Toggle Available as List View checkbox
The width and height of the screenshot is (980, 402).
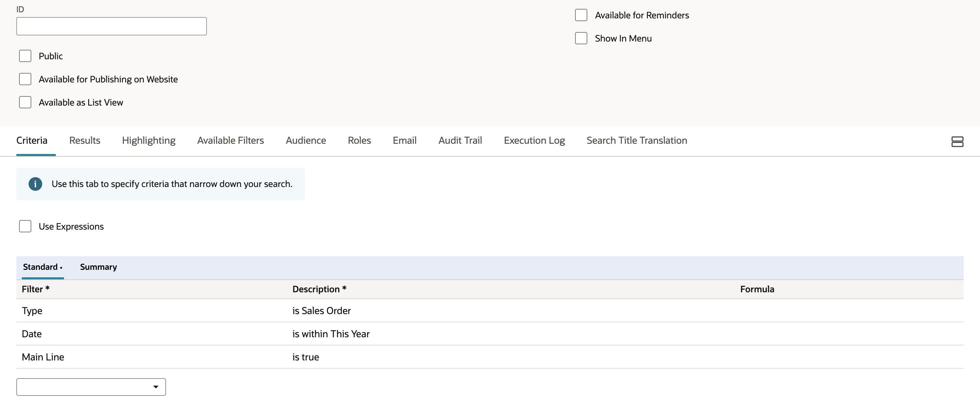[25, 103]
